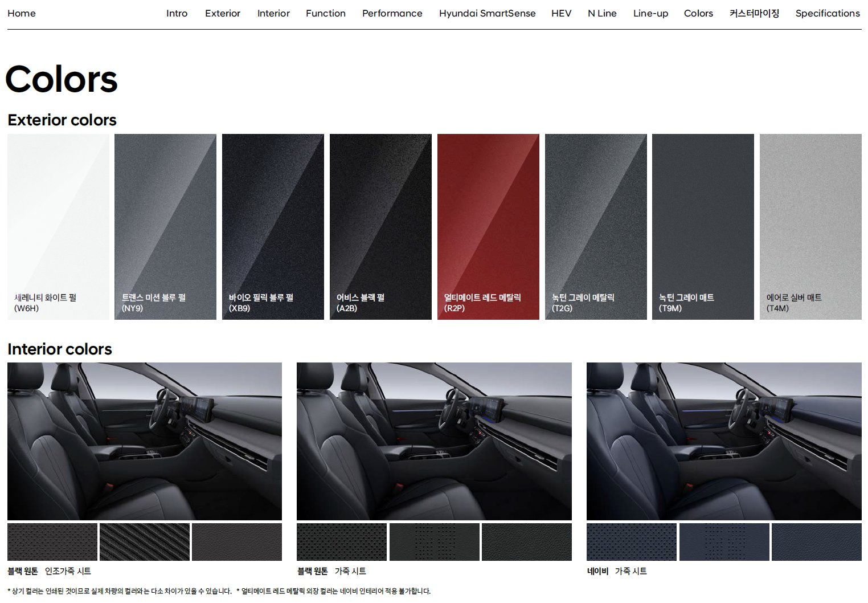The width and height of the screenshot is (868, 603).
Task: Click the Exterior colors heading
Action: (62, 120)
